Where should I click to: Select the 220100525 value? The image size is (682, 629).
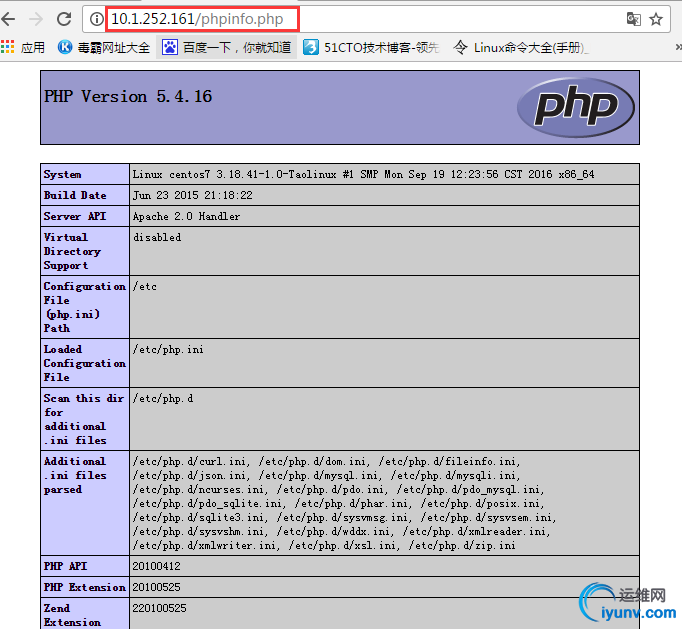pyautogui.click(x=159, y=608)
